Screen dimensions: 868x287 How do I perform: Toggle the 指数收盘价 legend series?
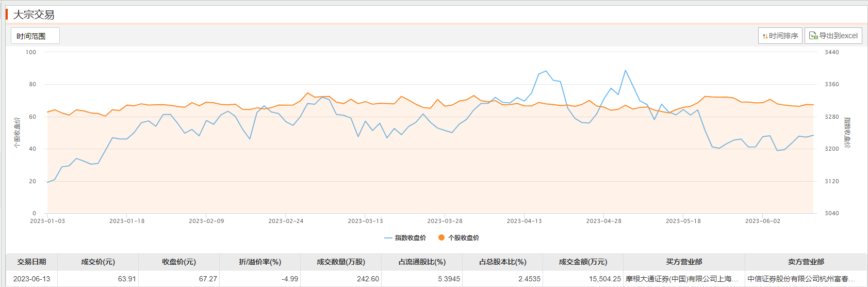[x=405, y=238]
